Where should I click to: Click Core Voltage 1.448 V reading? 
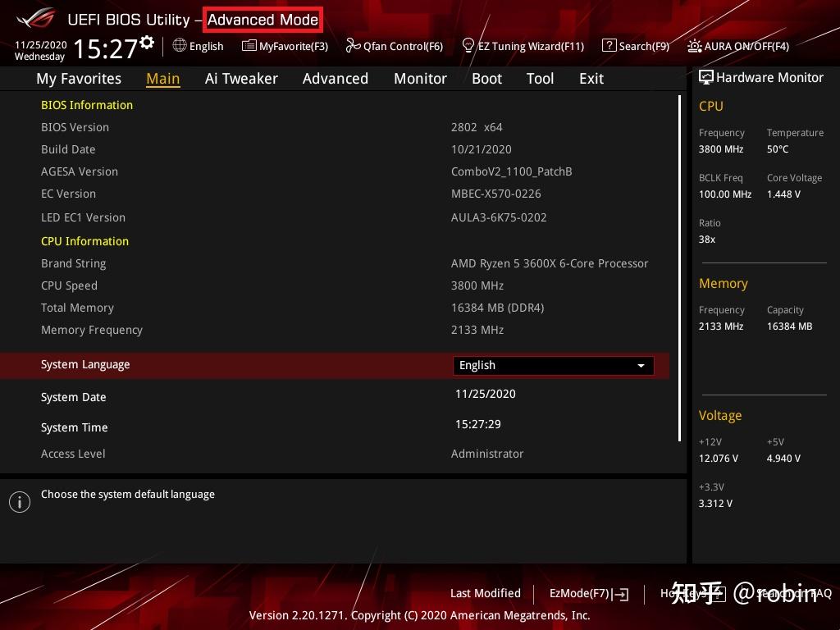pyautogui.click(x=783, y=194)
